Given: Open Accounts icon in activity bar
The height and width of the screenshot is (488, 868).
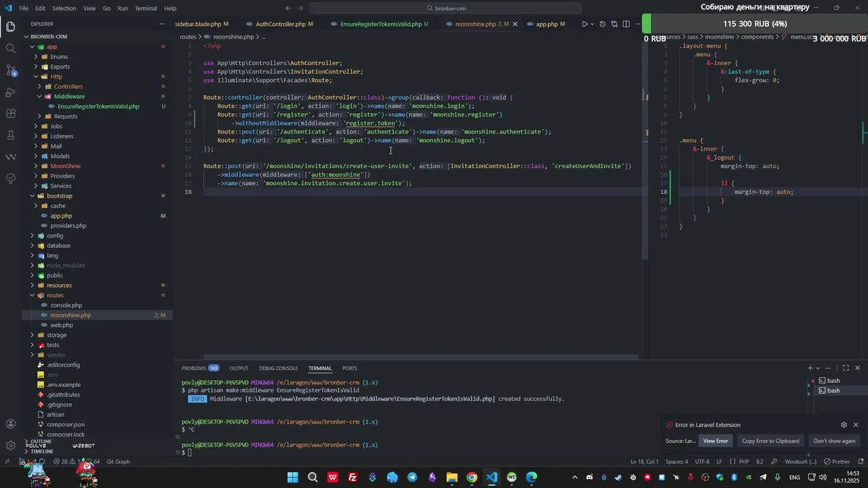Looking at the screenshot, I should tap(10, 424).
